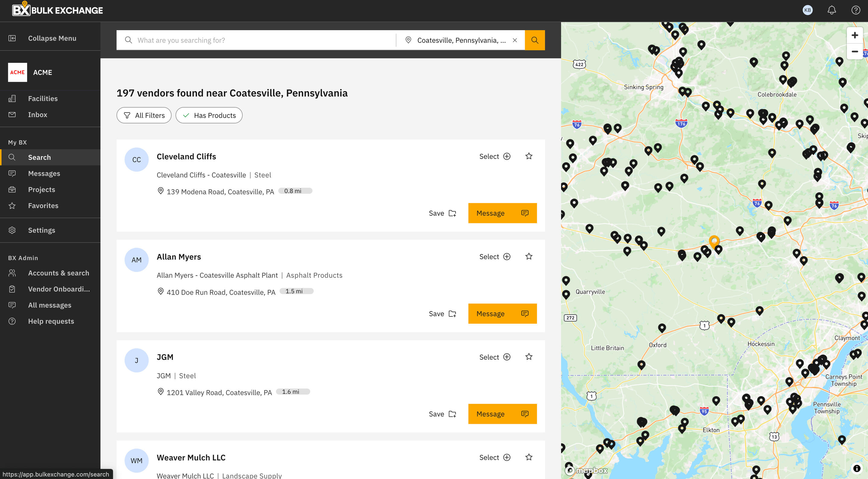This screenshot has width=868, height=479.
Task: Click the orange search magnifier button
Action: click(x=535, y=40)
